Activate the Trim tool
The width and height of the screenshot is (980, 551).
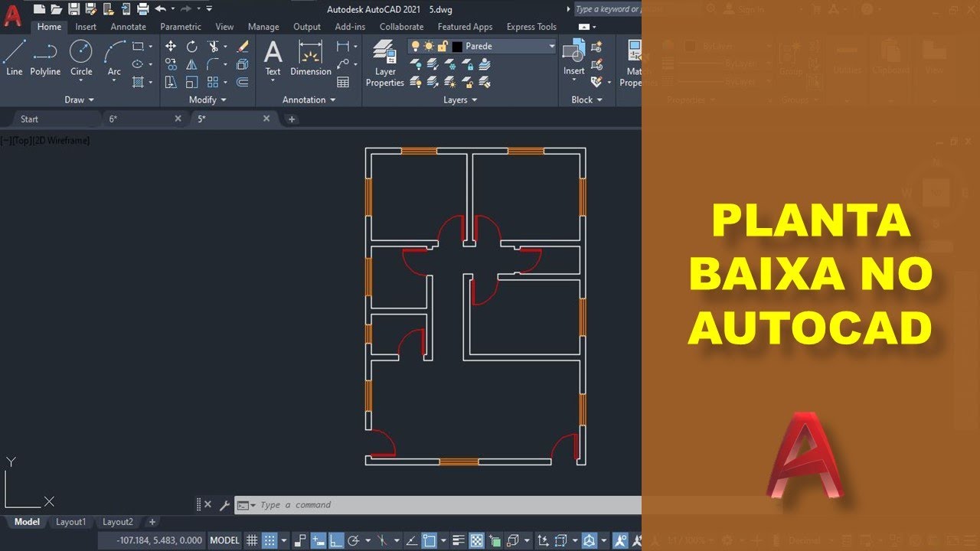tap(213, 47)
